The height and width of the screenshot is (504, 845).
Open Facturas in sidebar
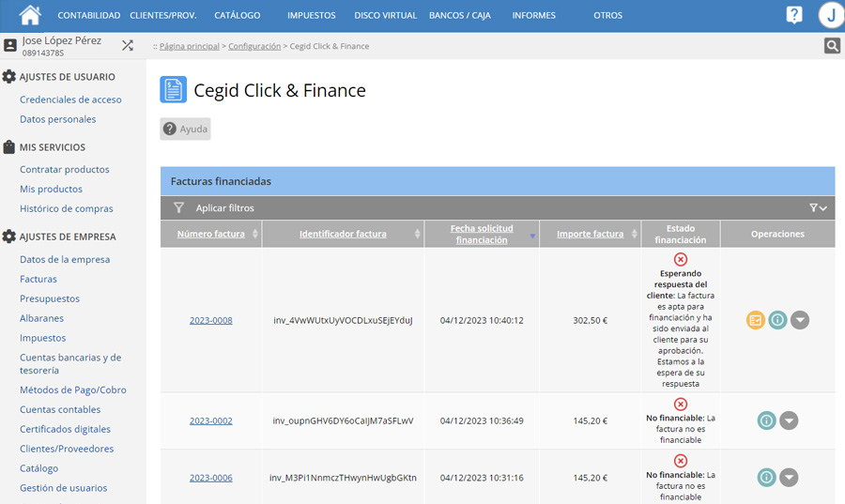(x=38, y=279)
